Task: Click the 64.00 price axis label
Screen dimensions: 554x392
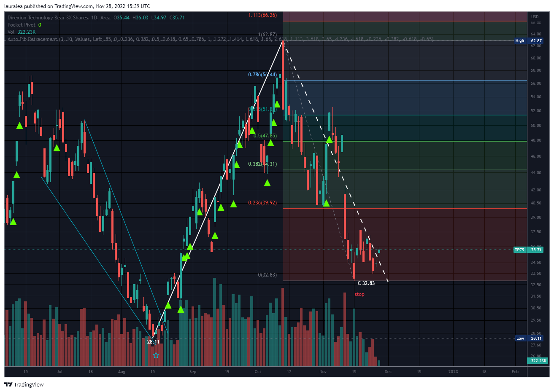Action: click(536, 34)
